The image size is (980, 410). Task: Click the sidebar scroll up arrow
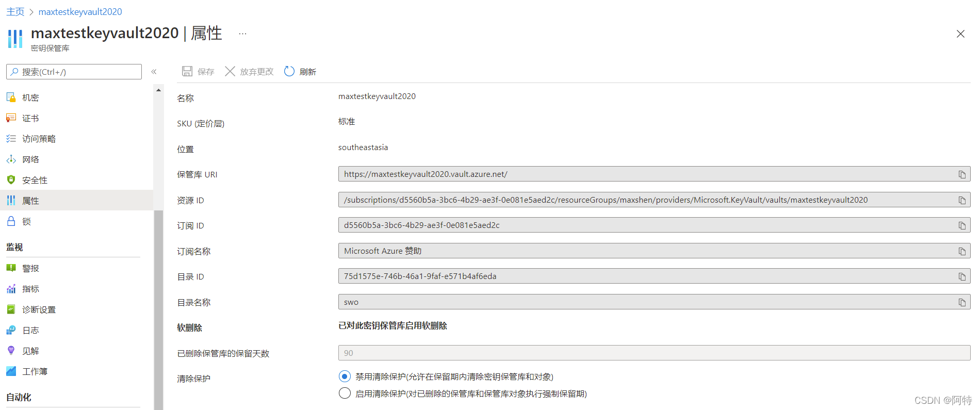point(158,90)
